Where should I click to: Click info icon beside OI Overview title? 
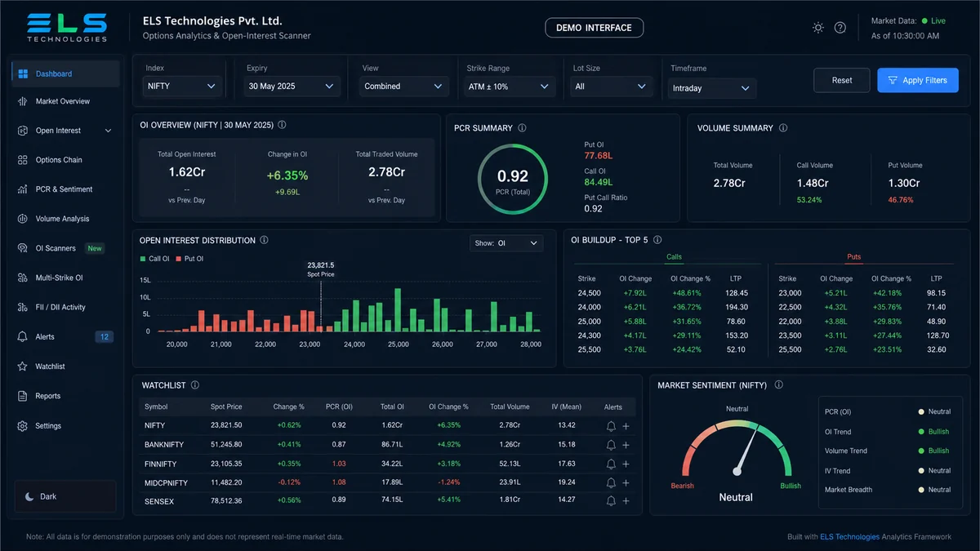[282, 125]
